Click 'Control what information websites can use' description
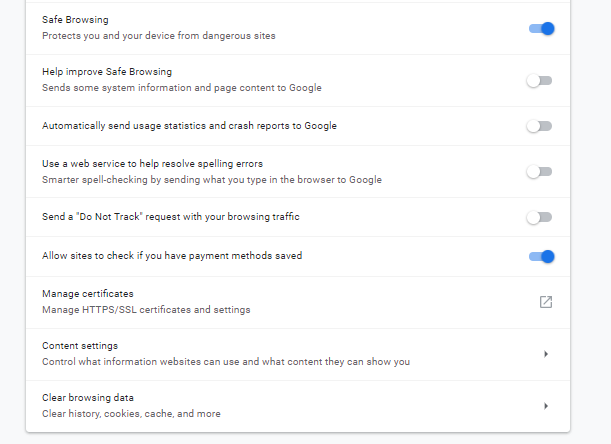The height and width of the screenshot is (444, 611). [x=226, y=362]
